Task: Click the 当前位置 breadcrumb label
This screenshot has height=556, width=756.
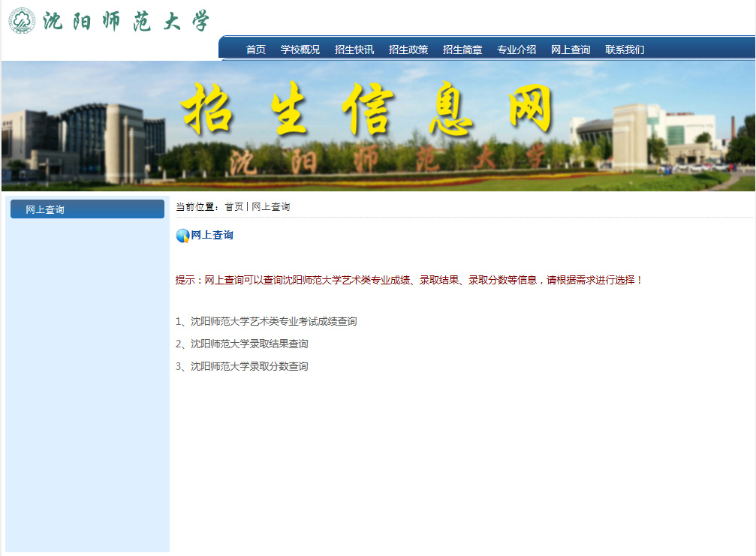Action: point(197,206)
